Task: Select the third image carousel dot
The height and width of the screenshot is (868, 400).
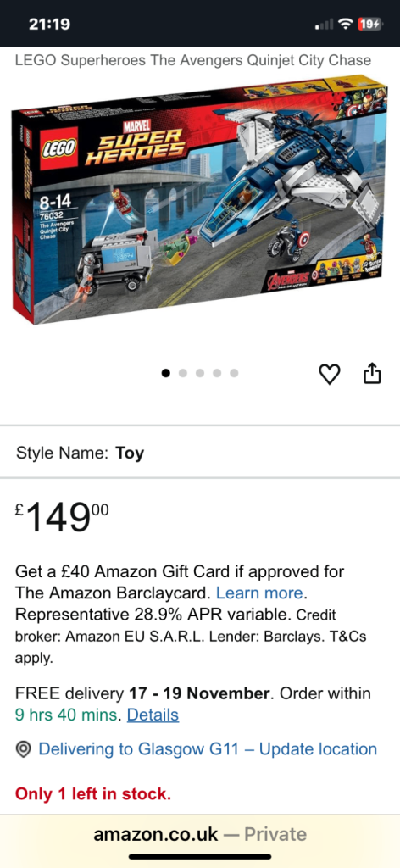Action: coord(200,373)
